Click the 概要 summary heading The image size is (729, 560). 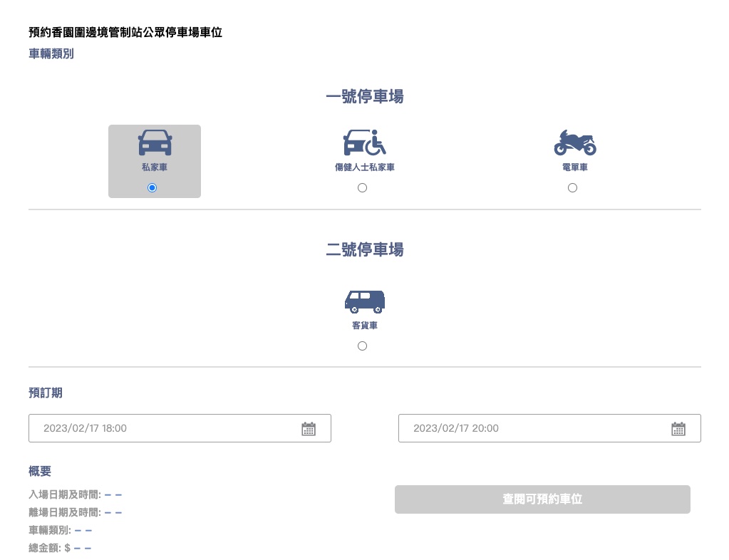[x=40, y=471]
